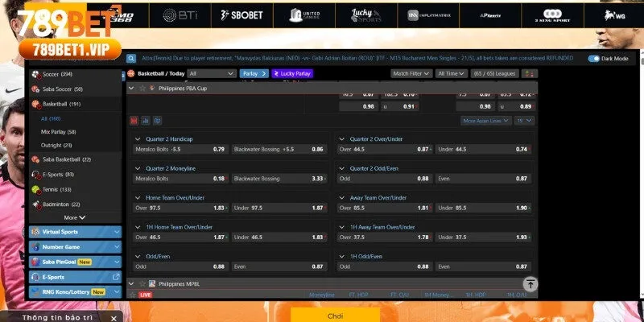This screenshot has height=322, width=644.
Task: Select Over 44.5 odds 0.87
Action: point(385,150)
